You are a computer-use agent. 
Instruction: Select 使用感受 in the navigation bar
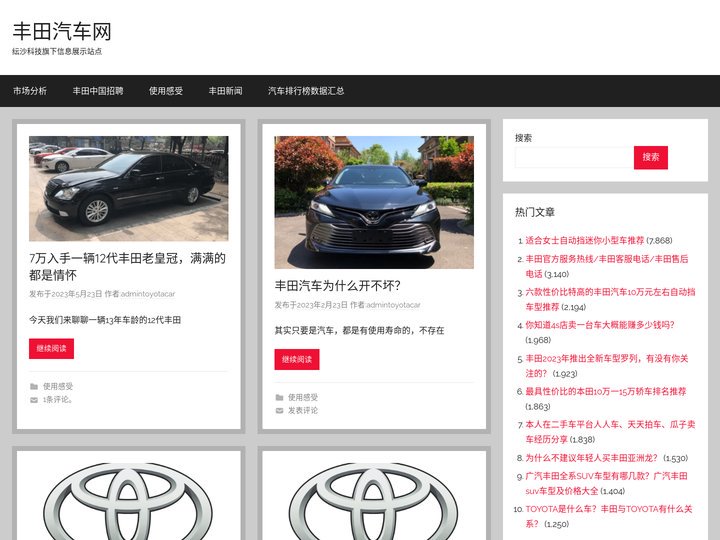point(166,91)
